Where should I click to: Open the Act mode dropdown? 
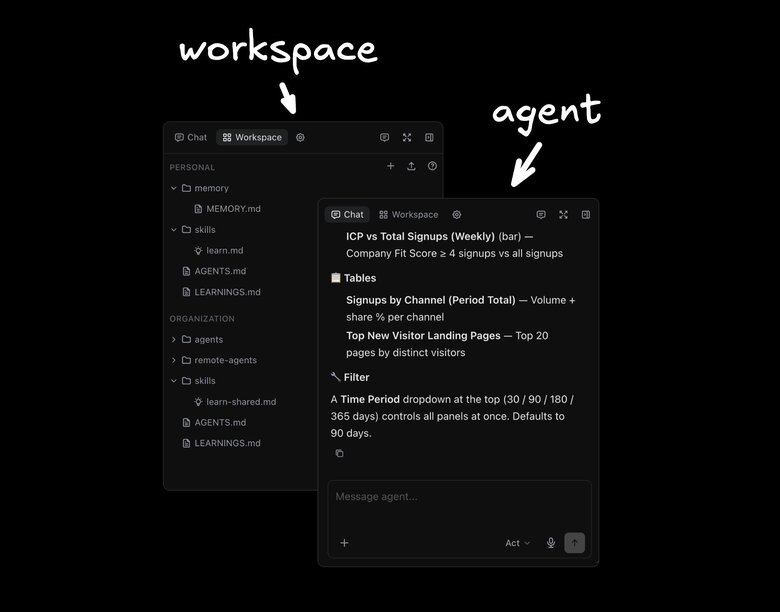tap(518, 543)
